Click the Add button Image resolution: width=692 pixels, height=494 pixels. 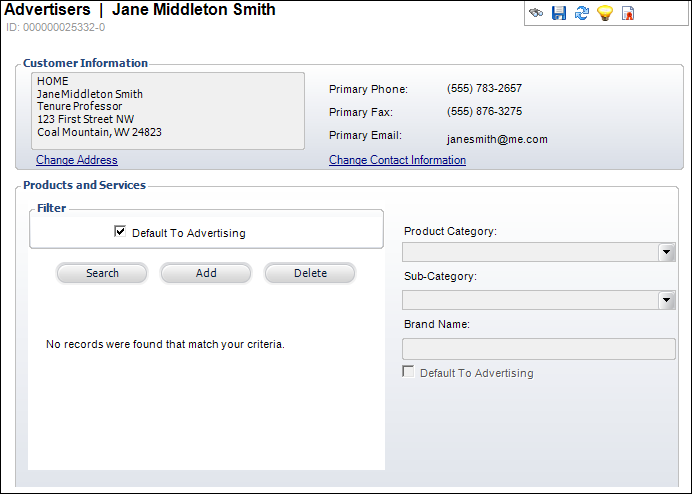206,273
